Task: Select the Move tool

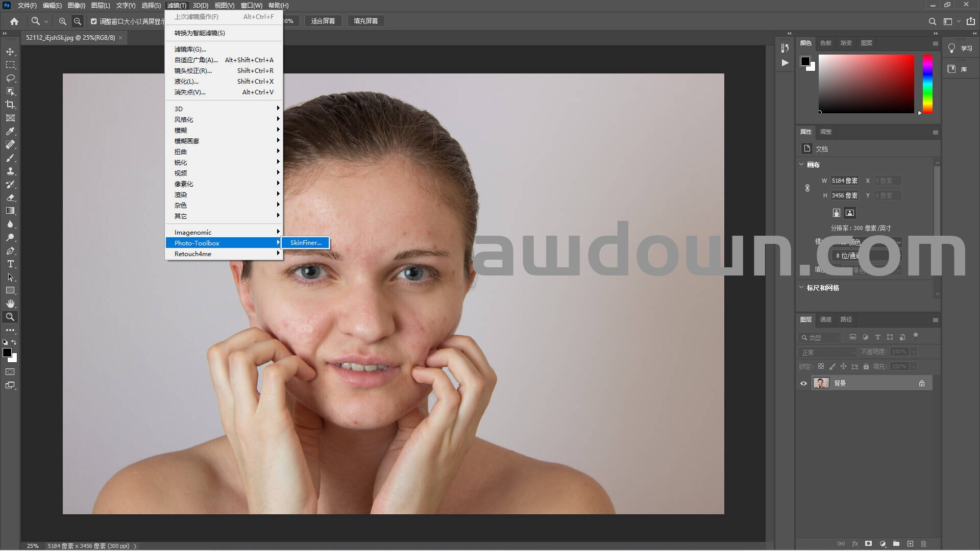Action: click(x=10, y=52)
